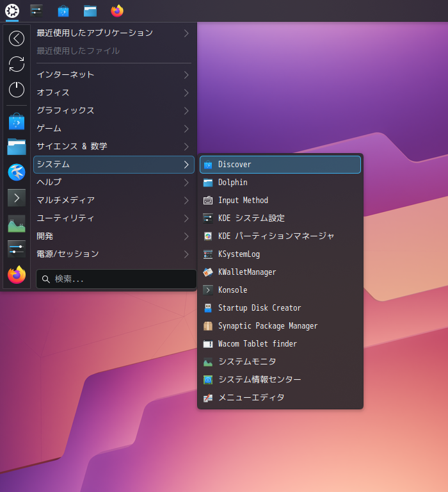Click the restart circular arrows icon
The image size is (448, 492).
pos(17,64)
